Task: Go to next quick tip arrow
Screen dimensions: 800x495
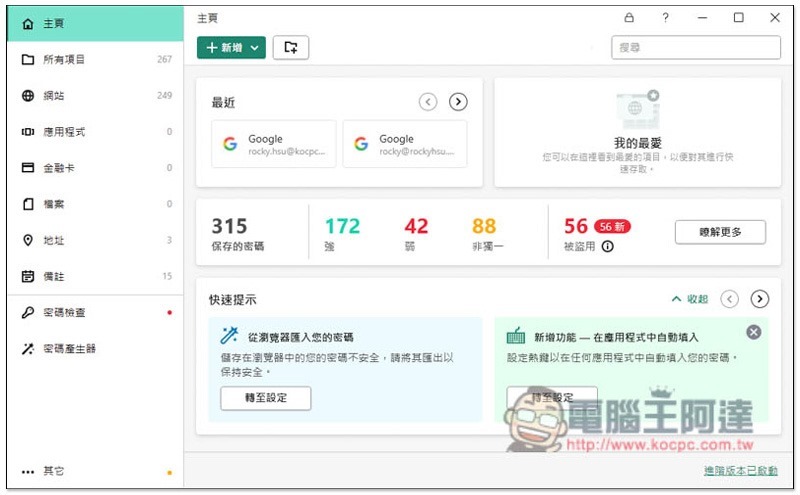Action: pyautogui.click(x=760, y=299)
